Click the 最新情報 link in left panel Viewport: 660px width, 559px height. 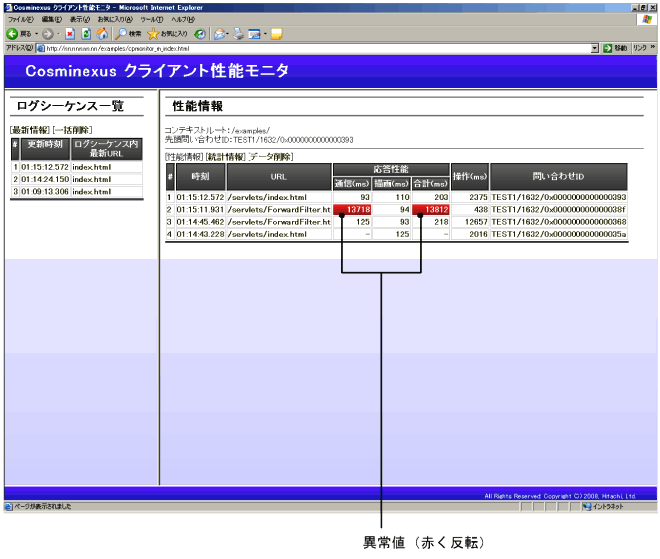(29, 130)
